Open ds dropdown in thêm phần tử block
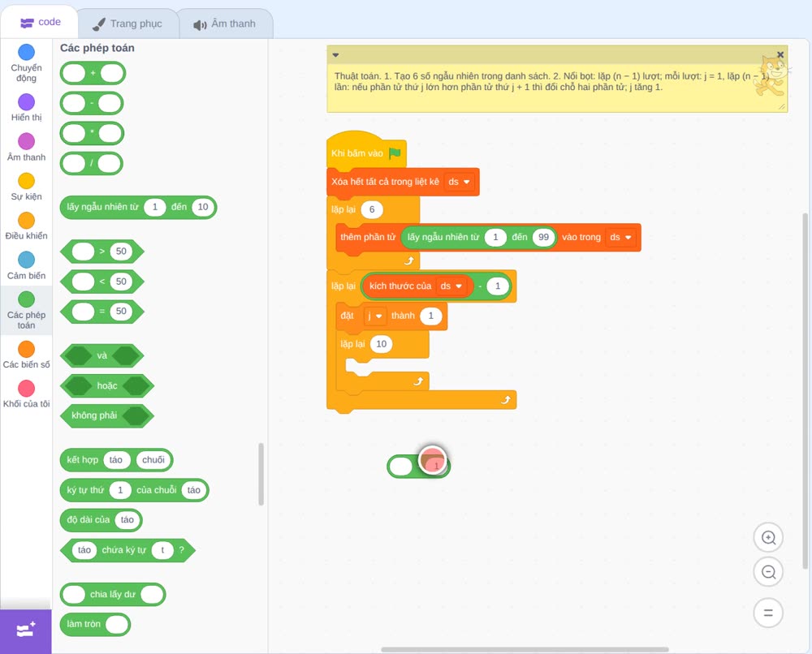The image size is (812, 654). coord(620,237)
